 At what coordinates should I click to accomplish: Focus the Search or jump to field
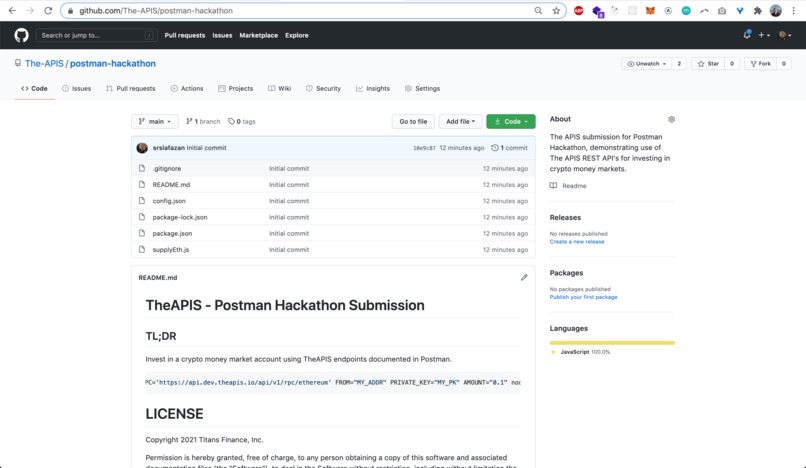(97, 35)
